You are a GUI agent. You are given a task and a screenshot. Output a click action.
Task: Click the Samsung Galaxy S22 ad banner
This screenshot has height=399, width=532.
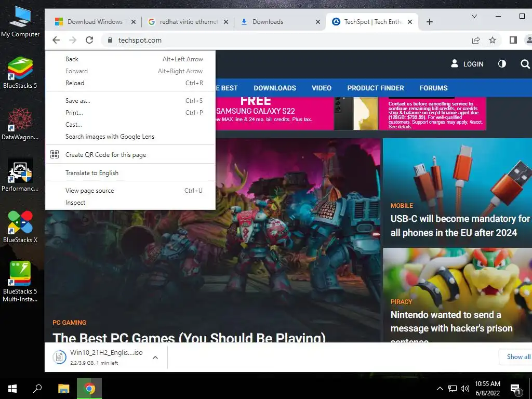[x=351, y=113]
